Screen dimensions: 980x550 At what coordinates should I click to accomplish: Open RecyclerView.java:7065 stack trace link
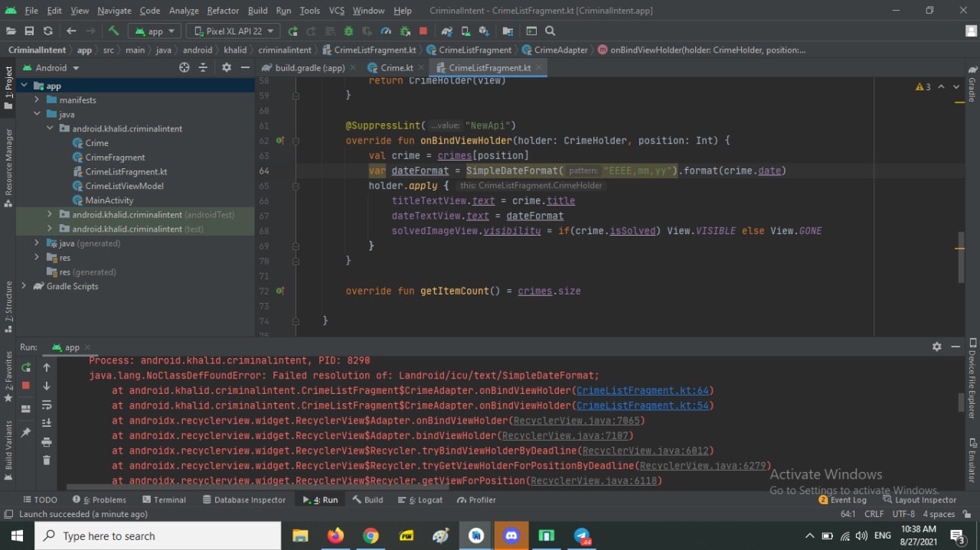[577, 421]
